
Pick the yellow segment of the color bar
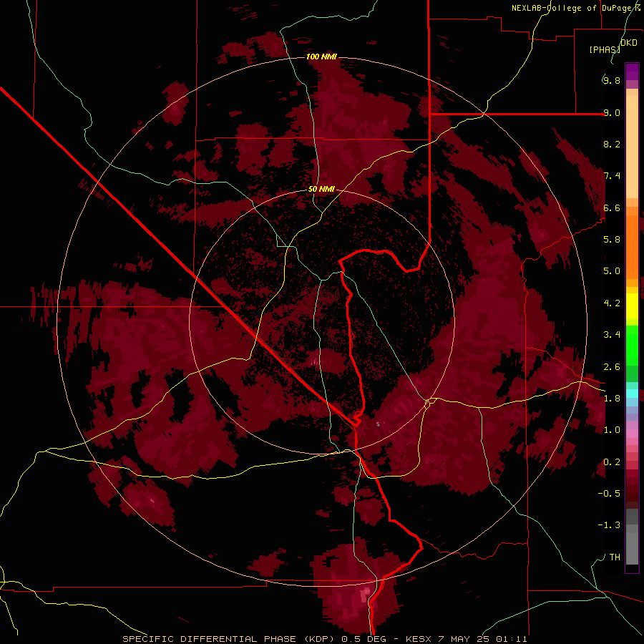point(632,306)
